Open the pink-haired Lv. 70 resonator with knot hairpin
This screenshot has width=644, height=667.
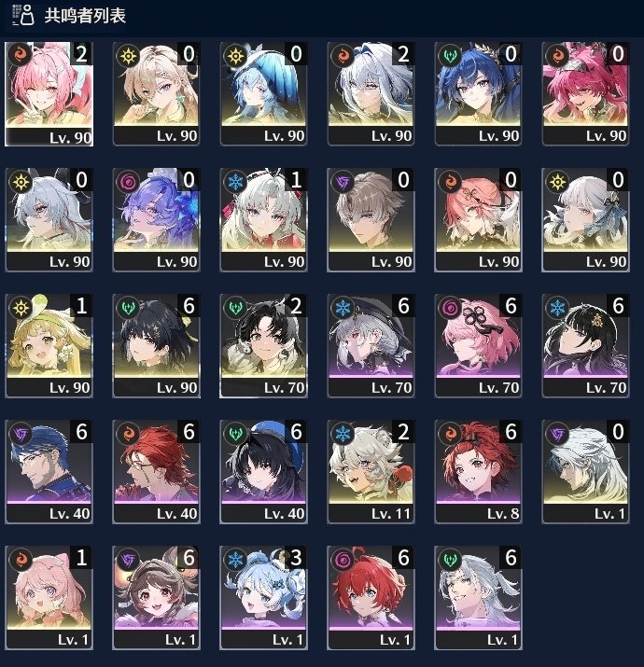click(478, 346)
